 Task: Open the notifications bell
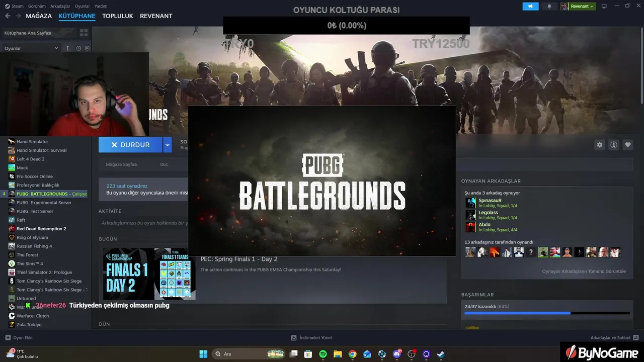[549, 6]
